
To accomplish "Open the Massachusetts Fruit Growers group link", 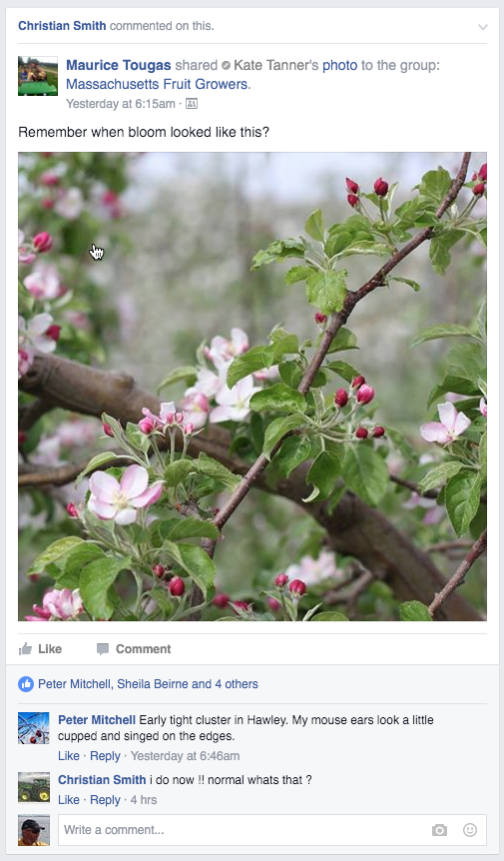I will pos(157,84).
